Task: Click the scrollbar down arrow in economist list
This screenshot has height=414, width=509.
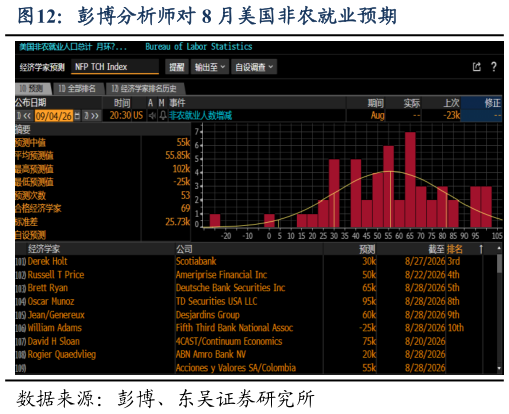Action: coord(499,368)
